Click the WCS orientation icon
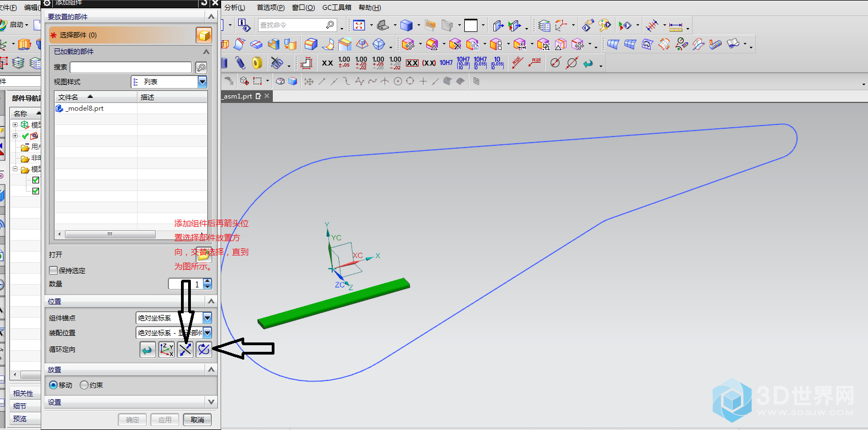The image size is (868, 430). [x=561, y=25]
